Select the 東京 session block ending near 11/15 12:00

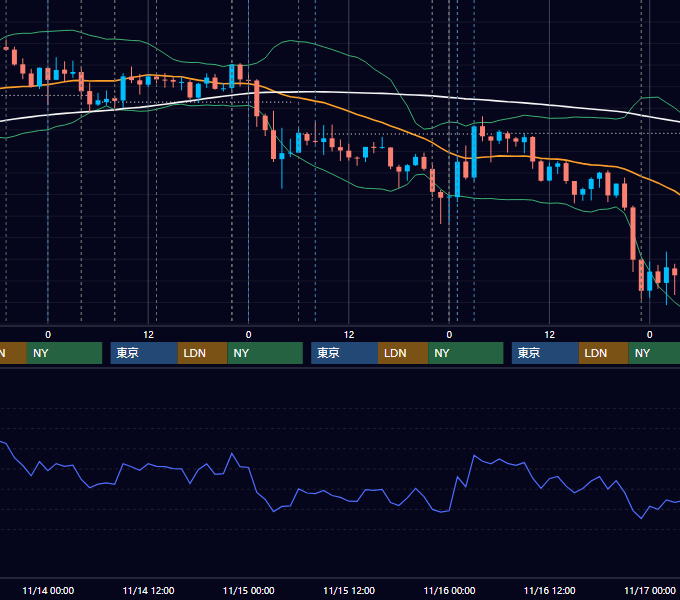click(344, 353)
